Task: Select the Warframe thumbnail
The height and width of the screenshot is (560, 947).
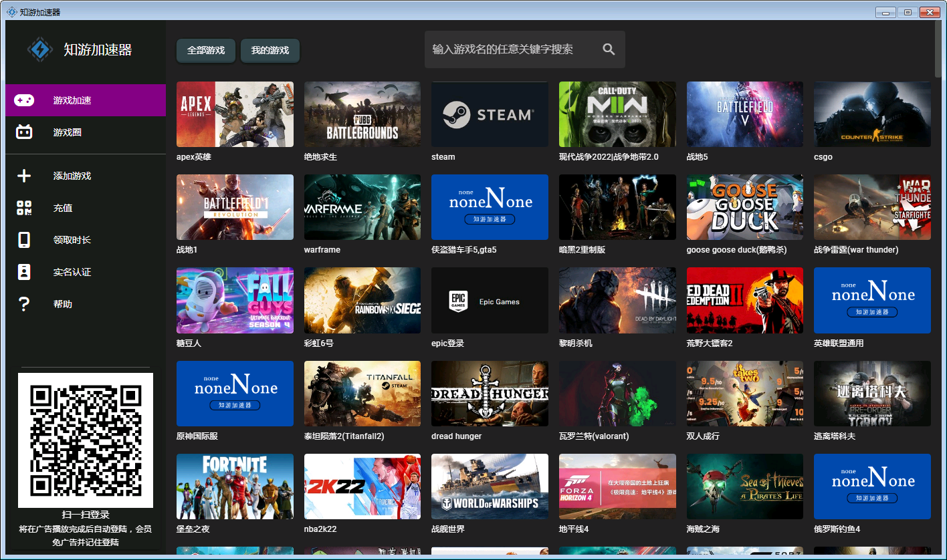Action: coord(362,207)
